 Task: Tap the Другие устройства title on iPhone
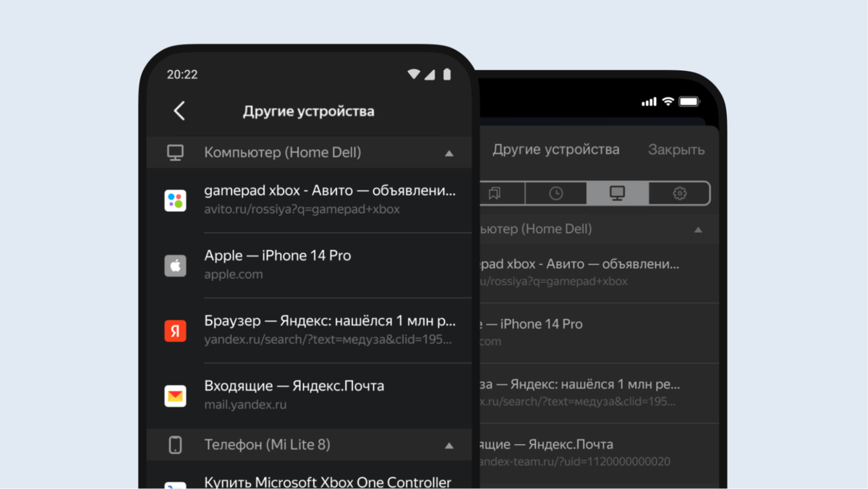[556, 150]
